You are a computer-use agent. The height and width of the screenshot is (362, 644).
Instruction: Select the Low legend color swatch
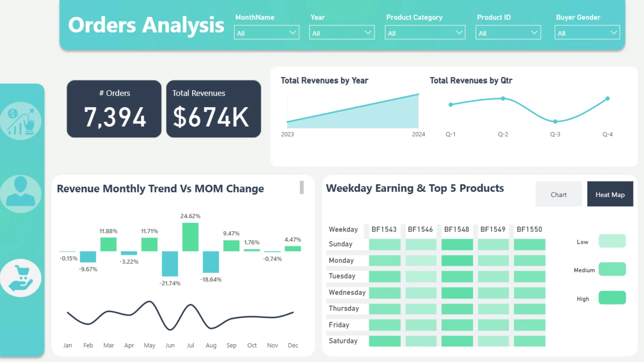coord(612,241)
